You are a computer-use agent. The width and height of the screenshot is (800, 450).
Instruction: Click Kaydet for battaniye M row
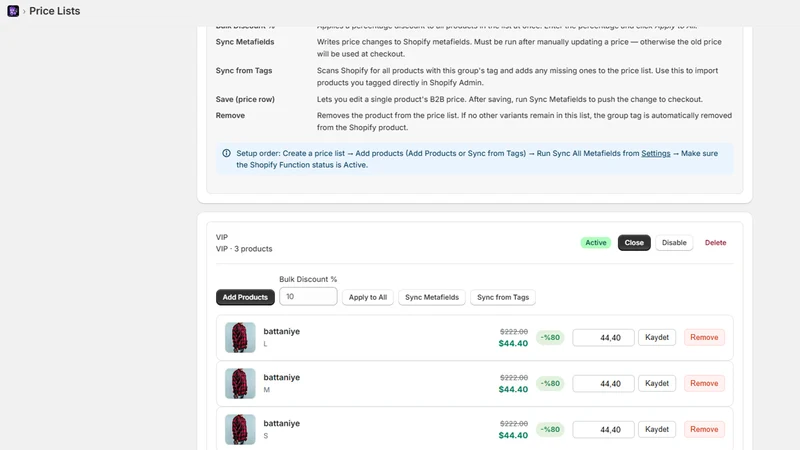[657, 383]
